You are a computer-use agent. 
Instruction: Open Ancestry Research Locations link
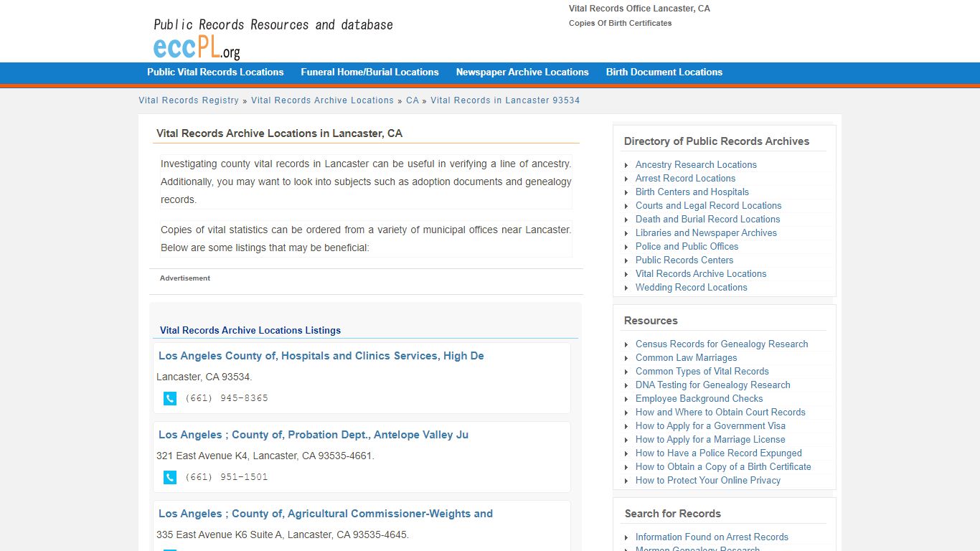pyautogui.click(x=696, y=164)
